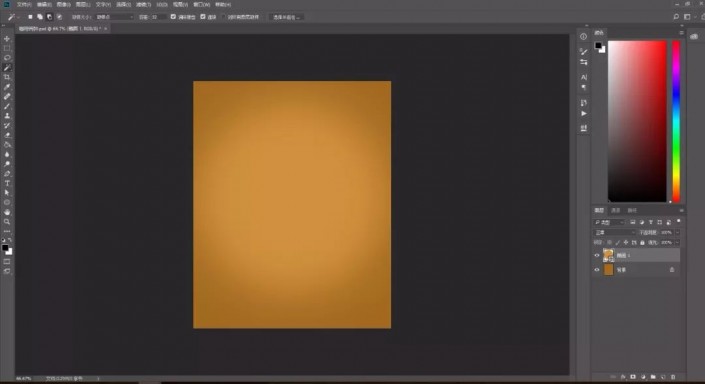Select the Eraser tool
The image size is (705, 384).
click(7, 135)
